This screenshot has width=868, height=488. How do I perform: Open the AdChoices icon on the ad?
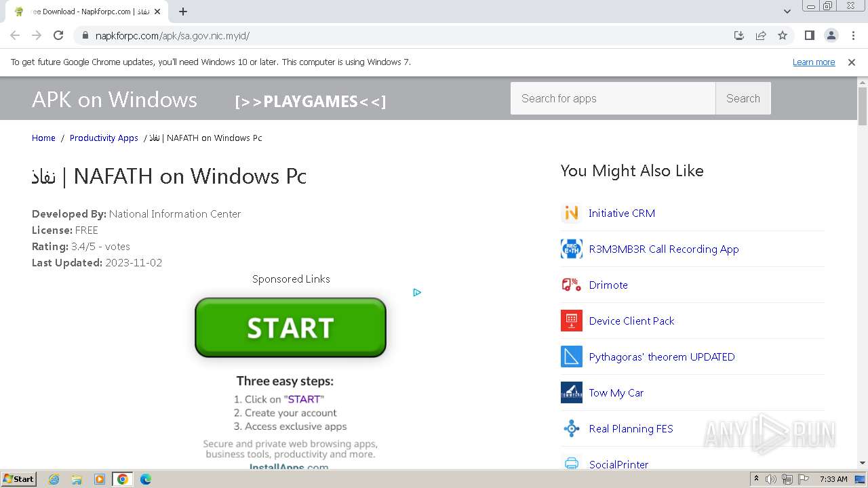click(x=417, y=292)
